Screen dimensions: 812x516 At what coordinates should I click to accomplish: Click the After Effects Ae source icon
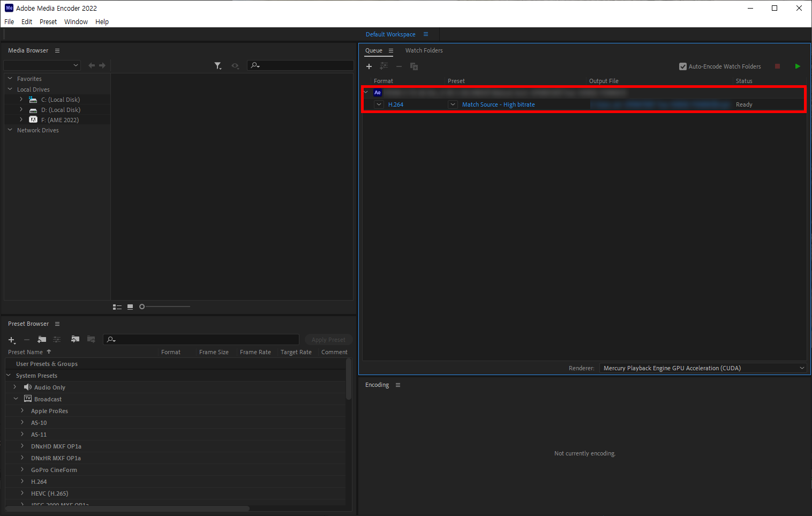coord(378,93)
